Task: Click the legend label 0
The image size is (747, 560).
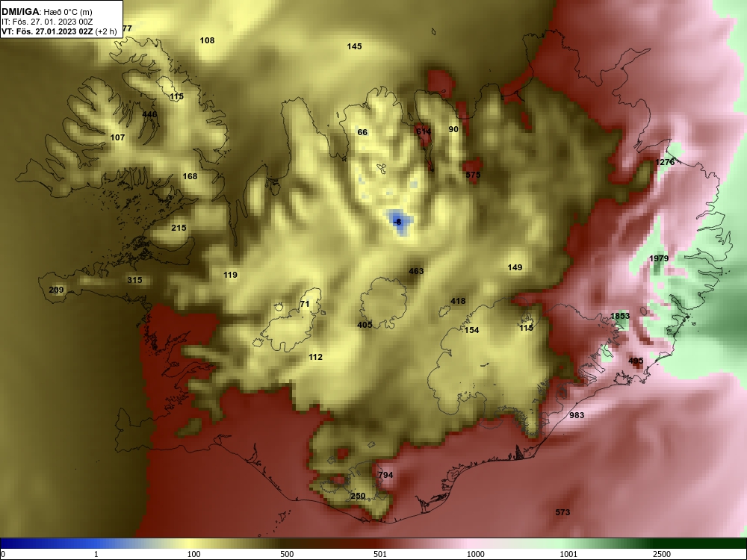Action: click(3, 554)
